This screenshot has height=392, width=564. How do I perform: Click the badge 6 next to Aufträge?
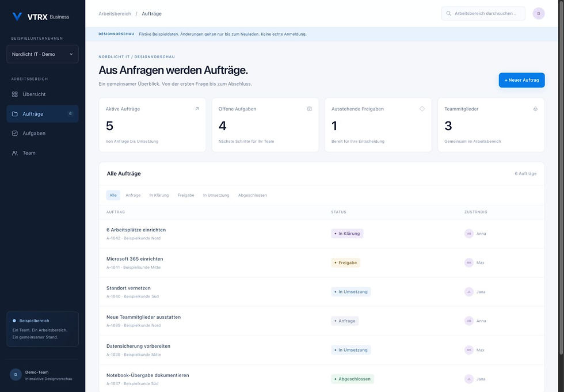click(70, 113)
